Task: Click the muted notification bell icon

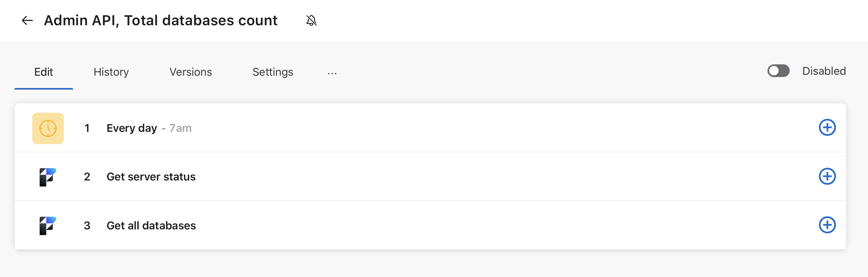Action: coord(311,21)
